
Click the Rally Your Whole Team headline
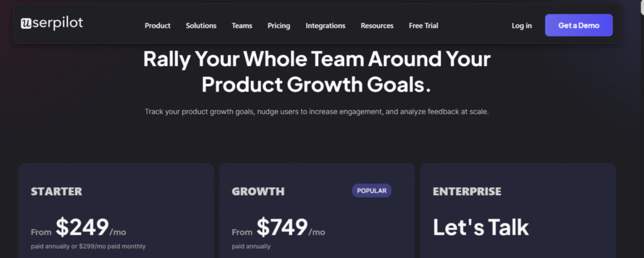(317, 72)
